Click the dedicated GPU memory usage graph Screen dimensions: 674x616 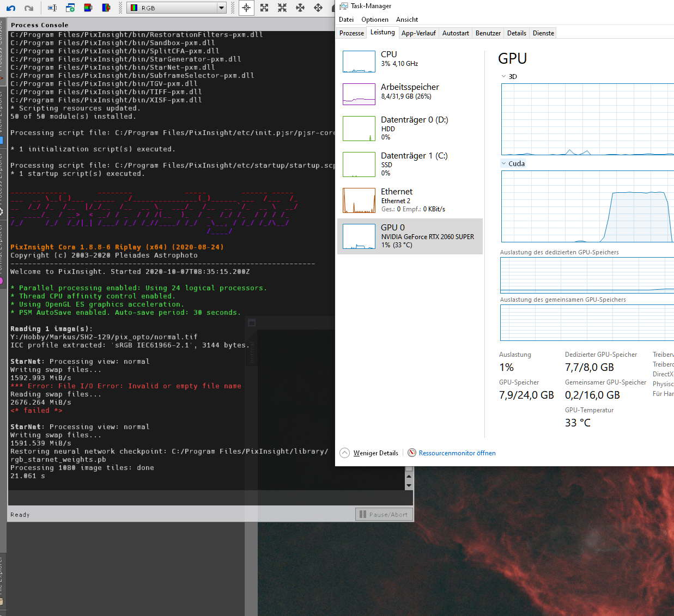click(x=587, y=275)
